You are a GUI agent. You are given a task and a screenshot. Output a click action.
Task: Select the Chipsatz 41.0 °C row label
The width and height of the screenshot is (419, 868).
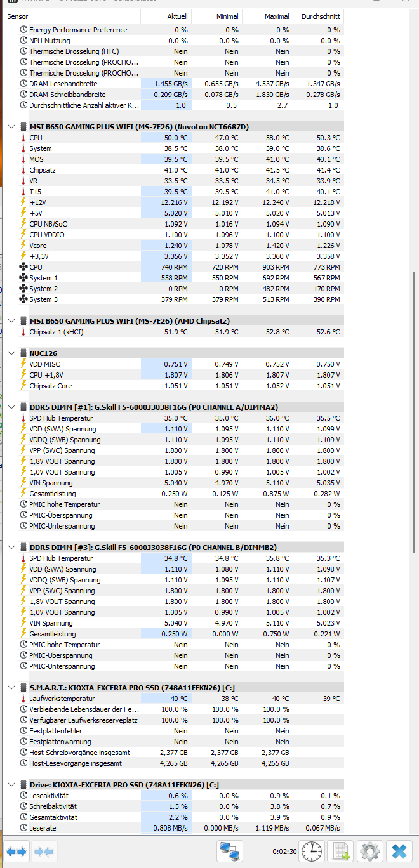click(43, 170)
